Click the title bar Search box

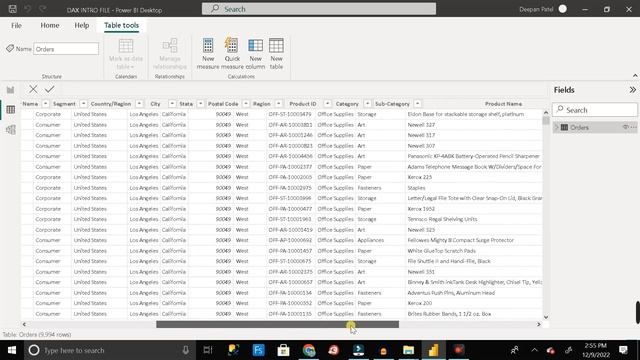(319, 9)
